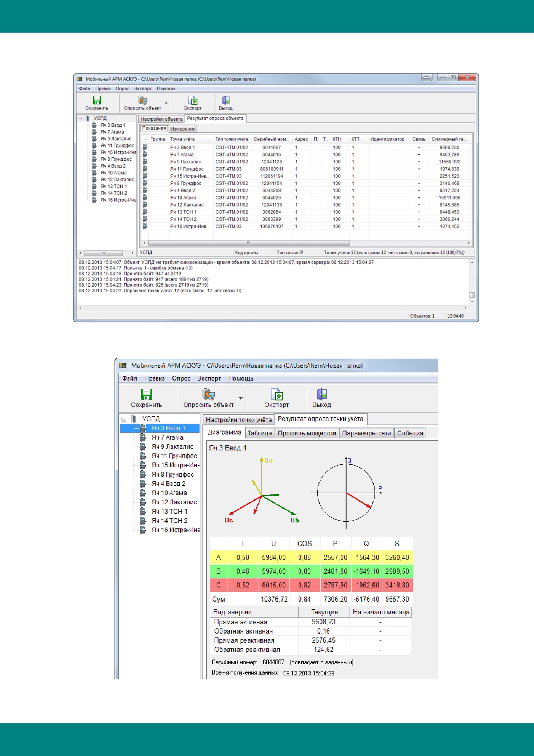This screenshot has width=534, height=756.
Task: Collapse the УСПД tree node in lower window
Action: tap(124, 419)
